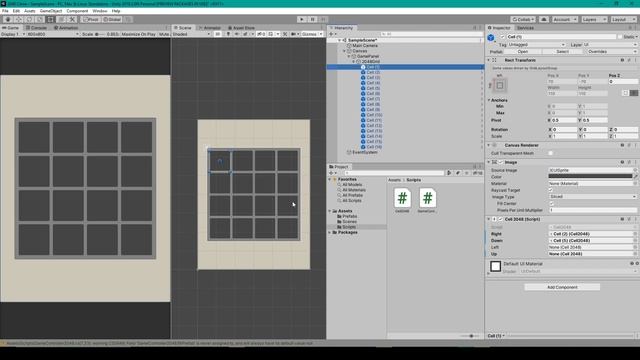Click the Pause button
The height and width of the screenshot is (360, 640).
click(x=313, y=19)
